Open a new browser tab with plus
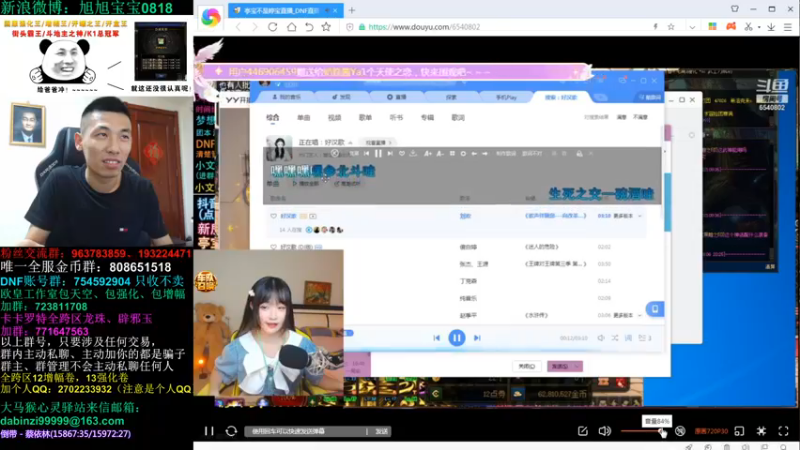Screen dimensions: 800x450 click(352, 10)
